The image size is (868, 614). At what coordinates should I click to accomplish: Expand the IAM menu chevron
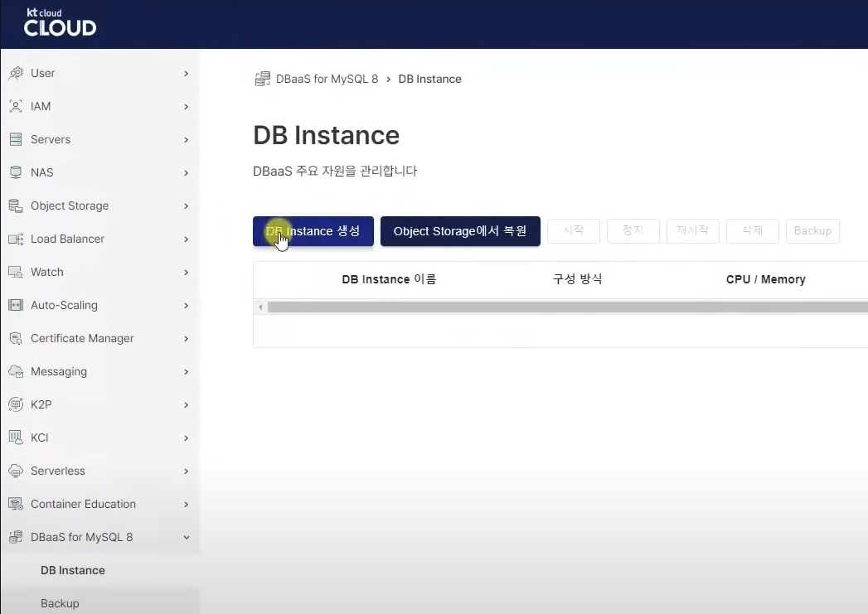point(186,107)
